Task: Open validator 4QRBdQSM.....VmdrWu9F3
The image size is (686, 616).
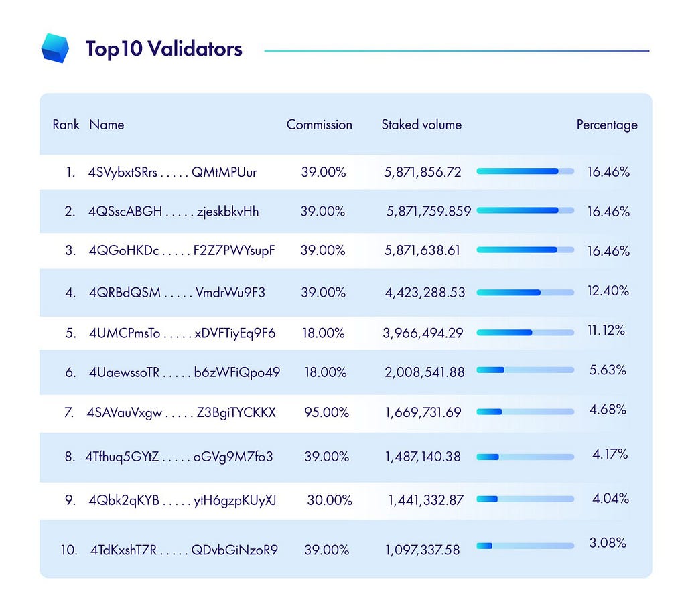Action: point(177,292)
